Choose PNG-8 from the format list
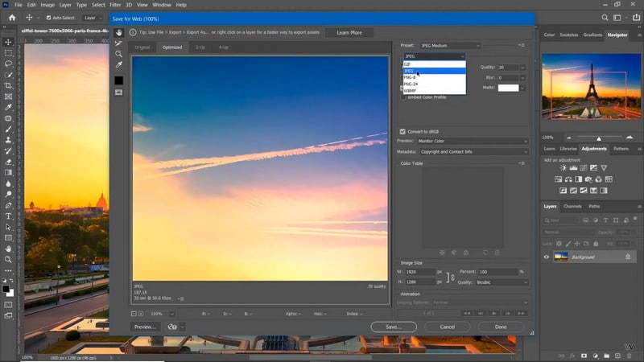 click(x=434, y=77)
